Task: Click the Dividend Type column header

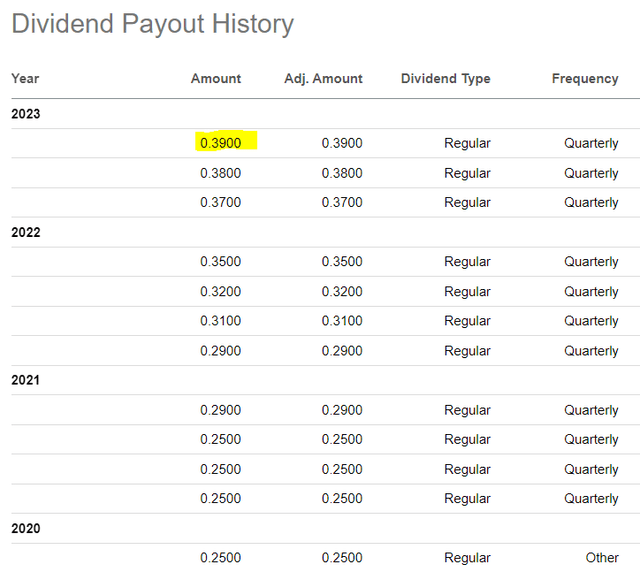Action: tap(445, 78)
